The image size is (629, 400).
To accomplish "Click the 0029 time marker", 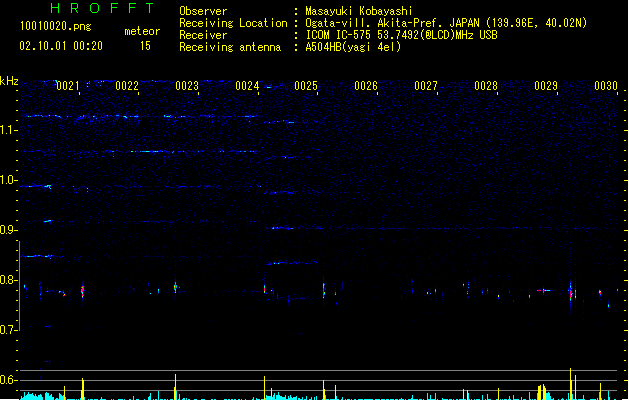I will tap(546, 86).
